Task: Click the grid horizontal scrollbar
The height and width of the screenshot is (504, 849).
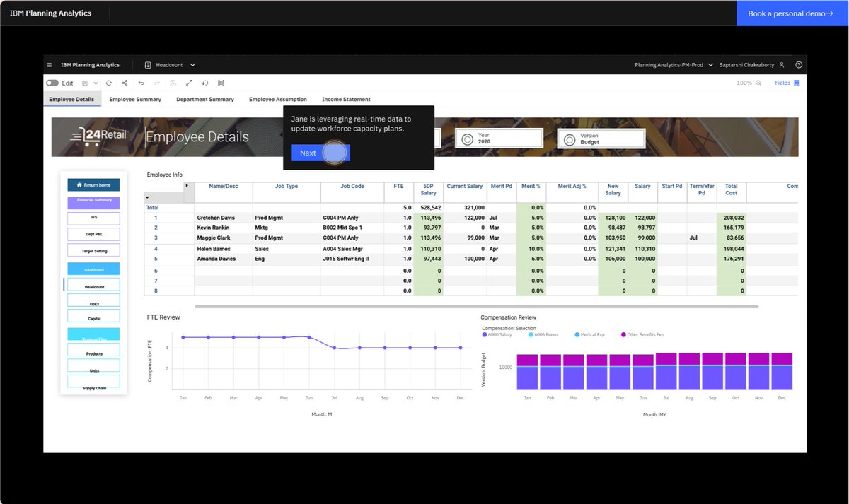Action: click(x=476, y=307)
